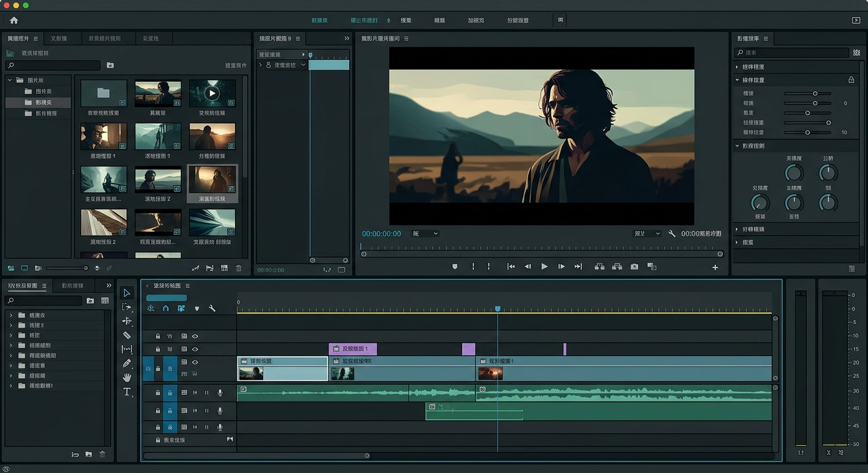The width and height of the screenshot is (868, 473).
Task: Choose the Slip tool with bracketed arrows
Action: pos(126,349)
